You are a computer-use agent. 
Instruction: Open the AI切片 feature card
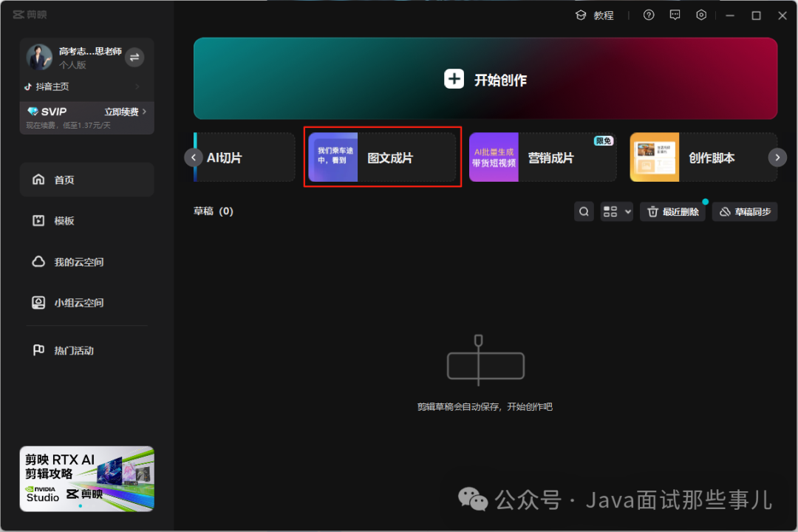coord(245,157)
